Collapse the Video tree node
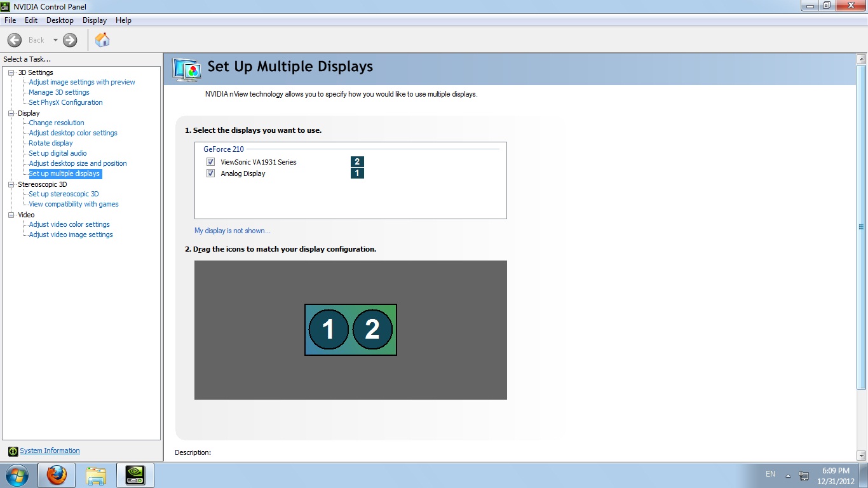The image size is (868, 488). [11, 215]
